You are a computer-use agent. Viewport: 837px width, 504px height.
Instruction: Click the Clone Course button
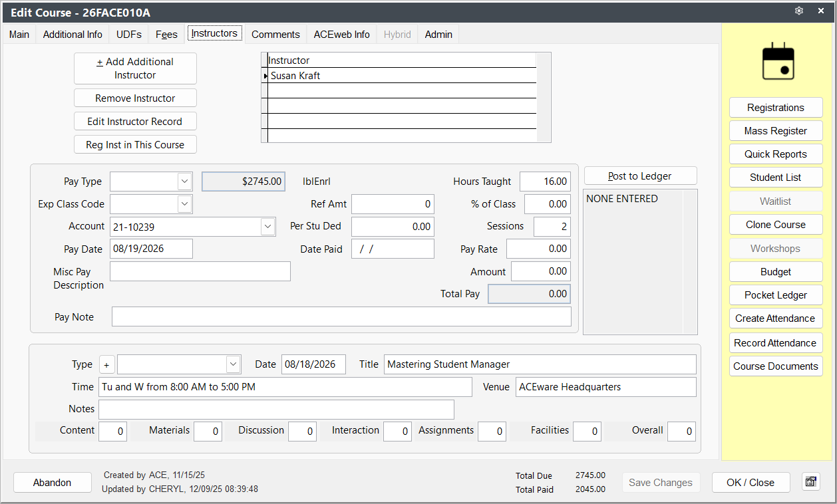click(x=776, y=225)
